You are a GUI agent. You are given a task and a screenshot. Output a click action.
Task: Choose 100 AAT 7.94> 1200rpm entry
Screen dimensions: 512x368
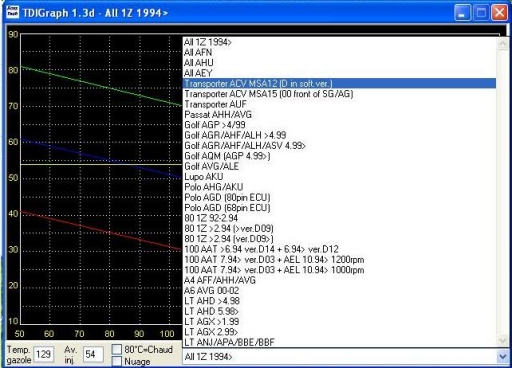(339, 259)
